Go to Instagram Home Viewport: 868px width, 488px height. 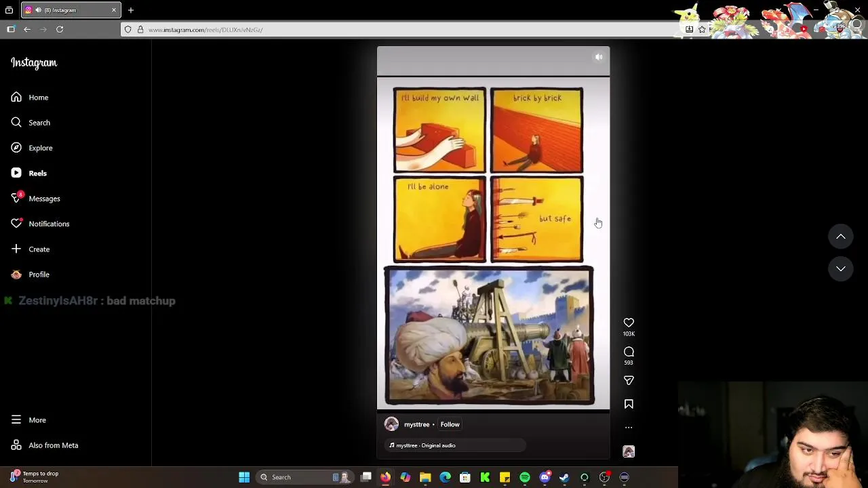pyautogui.click(x=30, y=98)
